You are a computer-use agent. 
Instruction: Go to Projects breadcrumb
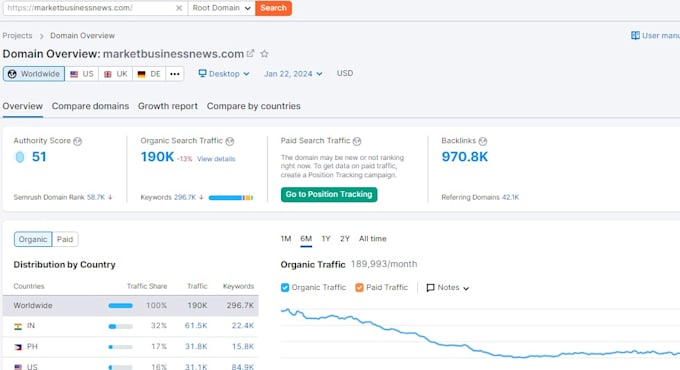pos(17,36)
